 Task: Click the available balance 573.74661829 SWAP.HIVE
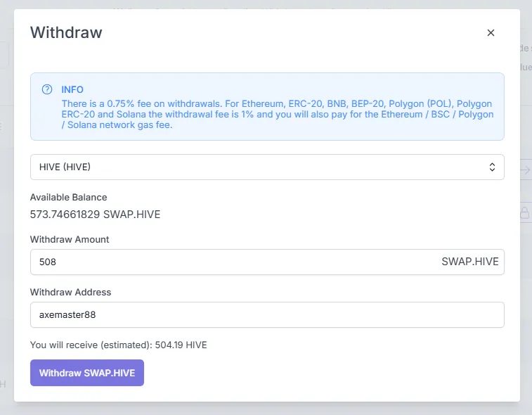[x=95, y=215]
